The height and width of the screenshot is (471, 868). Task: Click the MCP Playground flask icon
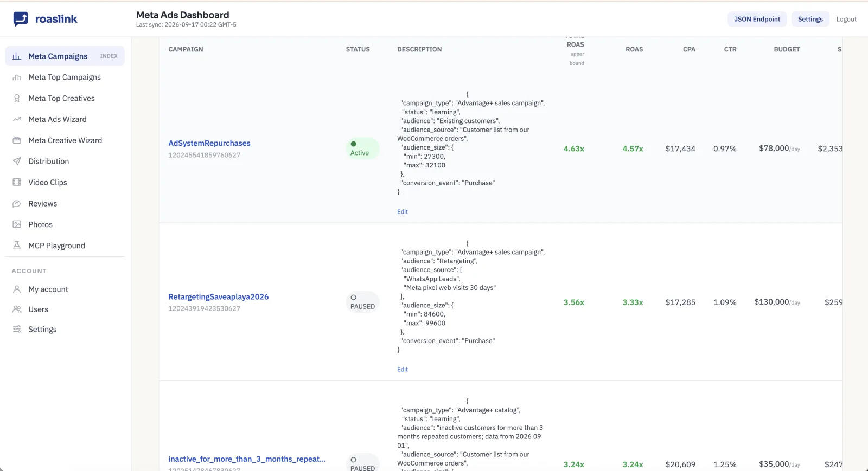click(x=17, y=246)
